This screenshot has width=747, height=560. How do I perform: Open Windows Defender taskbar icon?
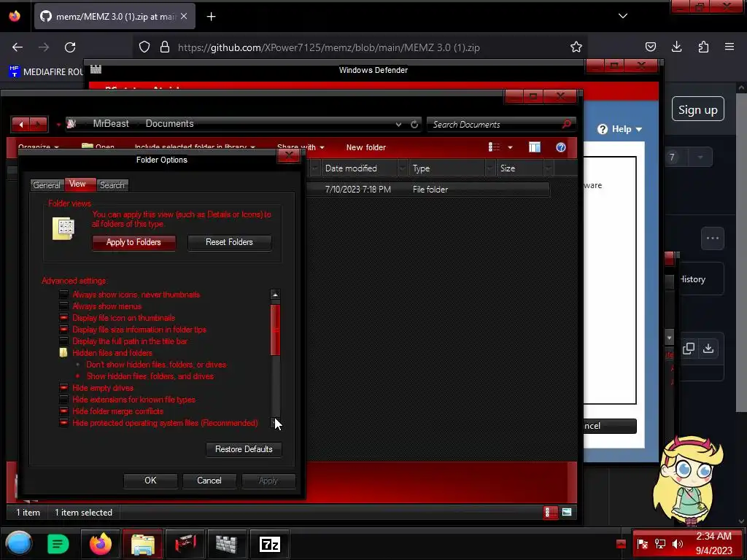coord(228,544)
